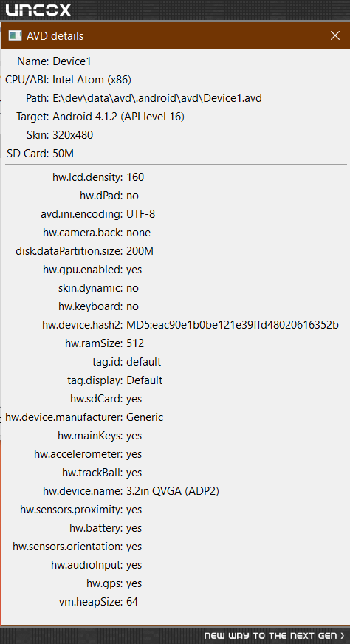
Task: Click the vm.heapSize 64 value
Action: (x=132, y=602)
